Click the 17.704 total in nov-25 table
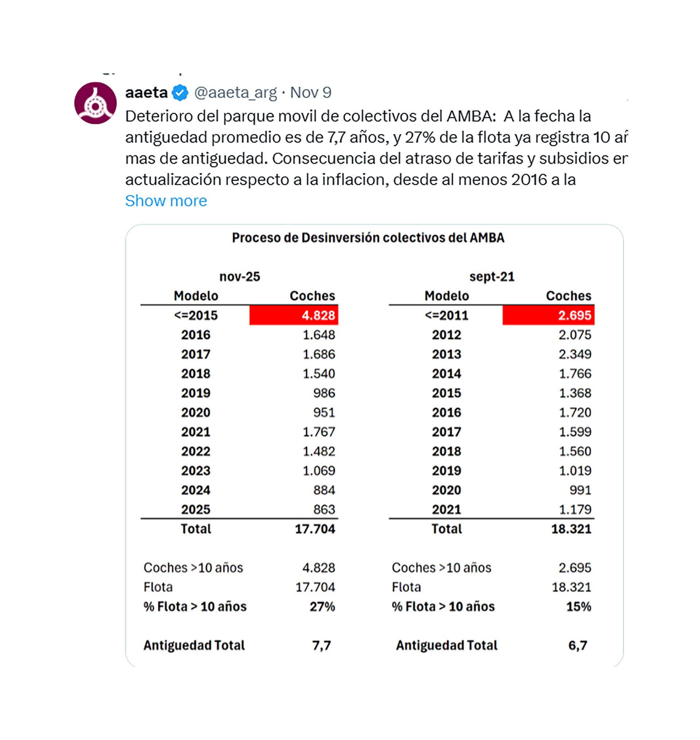This screenshot has height=740, width=700. point(315,529)
